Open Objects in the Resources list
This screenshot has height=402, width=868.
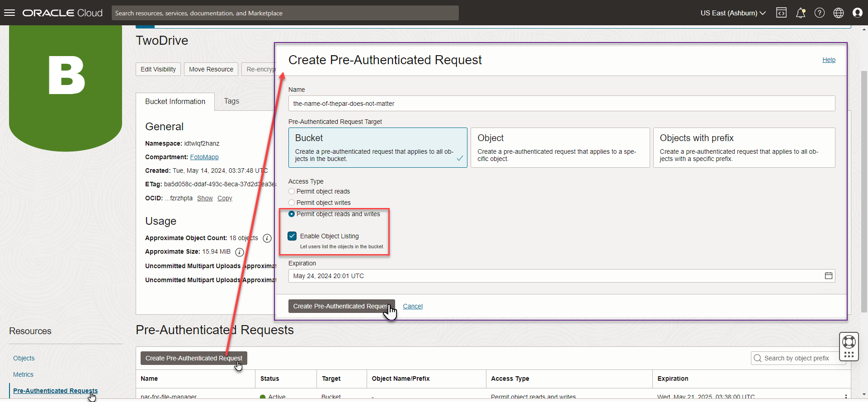tap(24, 358)
